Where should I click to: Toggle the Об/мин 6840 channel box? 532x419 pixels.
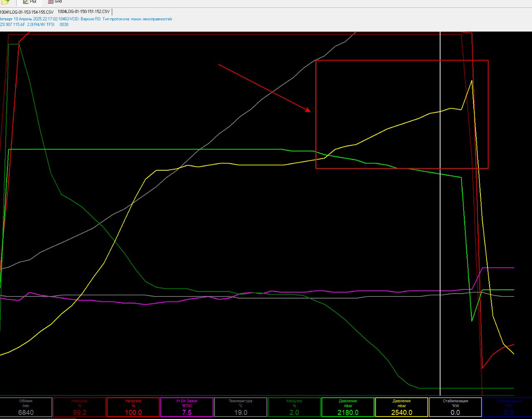point(26,407)
